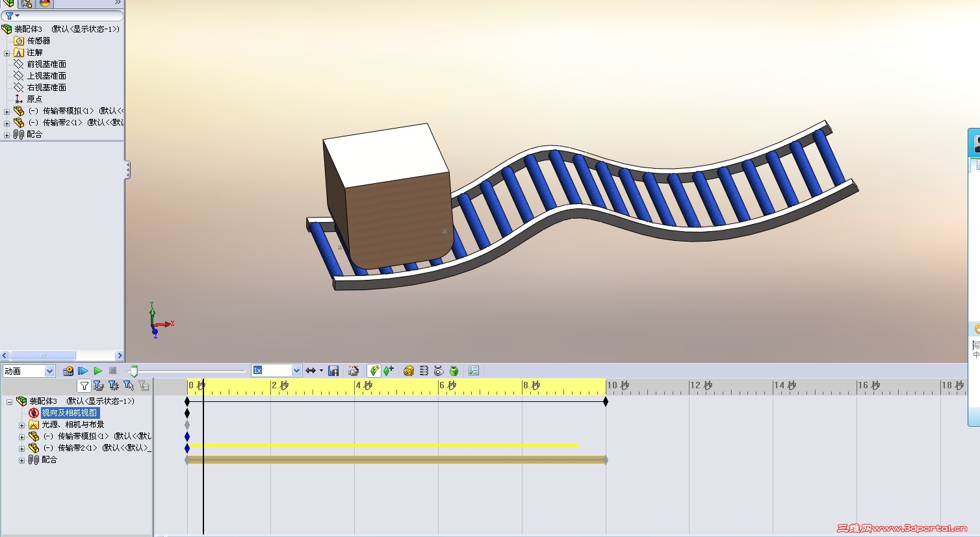The image size is (980, 537).
Task: Click the green Play button
Action: [98, 371]
